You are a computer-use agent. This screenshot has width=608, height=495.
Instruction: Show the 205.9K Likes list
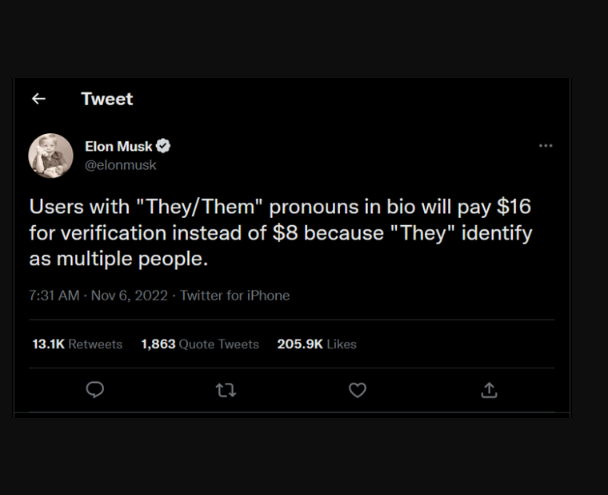pyautogui.click(x=316, y=344)
